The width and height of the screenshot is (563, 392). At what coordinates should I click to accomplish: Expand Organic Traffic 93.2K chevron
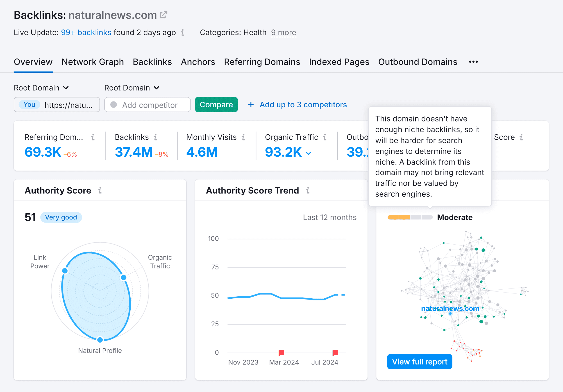(x=309, y=153)
